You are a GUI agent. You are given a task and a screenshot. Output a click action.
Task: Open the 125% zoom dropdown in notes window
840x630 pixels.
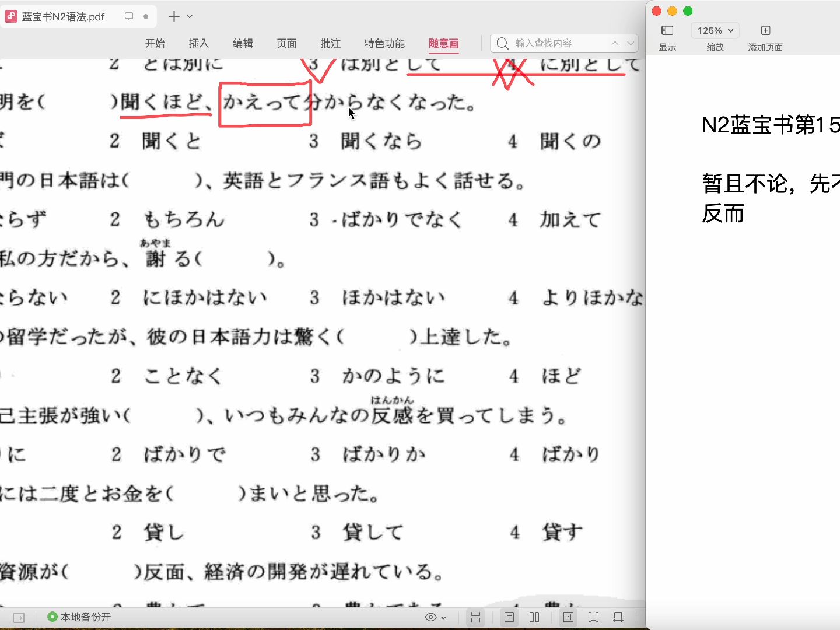[x=715, y=30]
